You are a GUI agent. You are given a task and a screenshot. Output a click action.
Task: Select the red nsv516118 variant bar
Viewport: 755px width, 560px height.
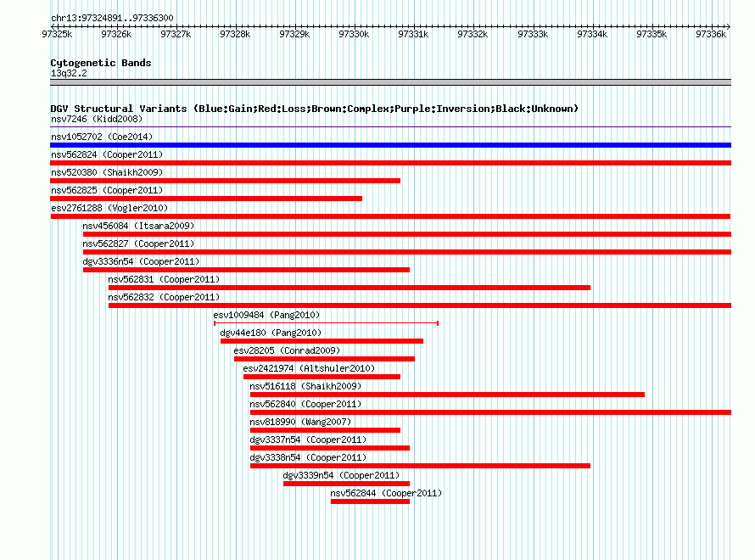[447, 395]
